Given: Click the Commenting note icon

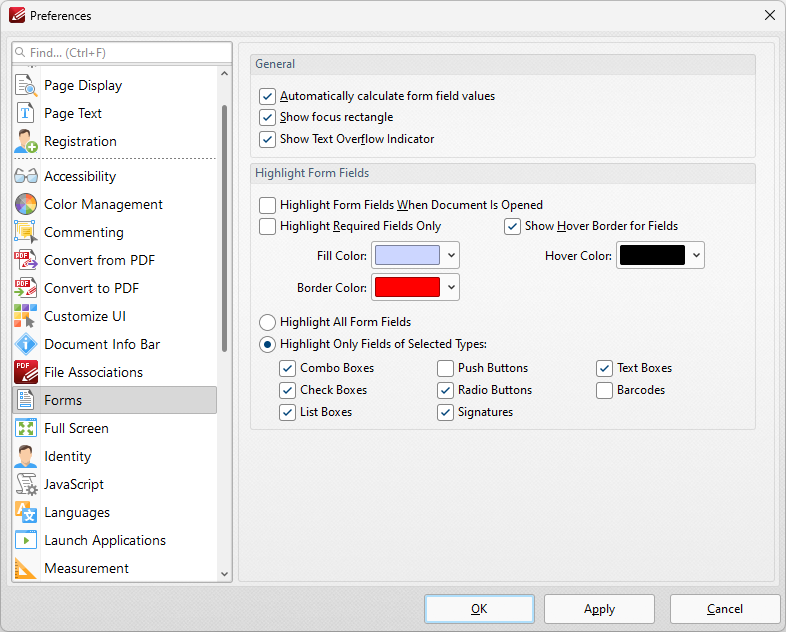Looking at the screenshot, I should click(26, 233).
